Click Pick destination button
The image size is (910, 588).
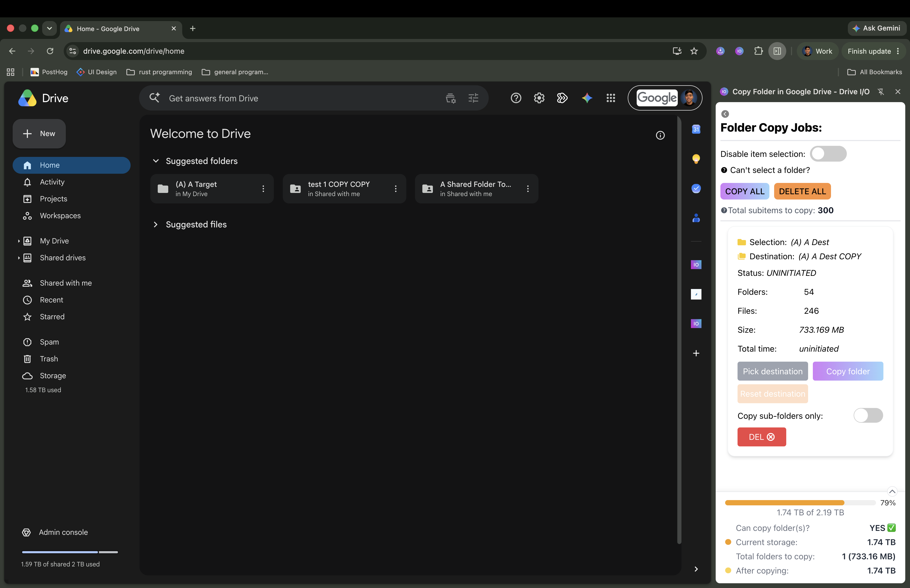772,371
